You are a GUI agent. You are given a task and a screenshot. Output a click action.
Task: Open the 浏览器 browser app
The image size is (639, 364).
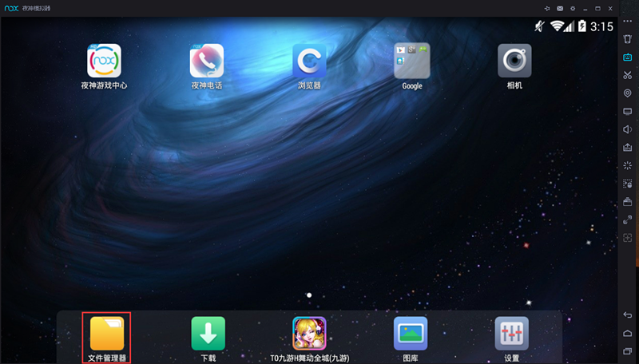[309, 61]
